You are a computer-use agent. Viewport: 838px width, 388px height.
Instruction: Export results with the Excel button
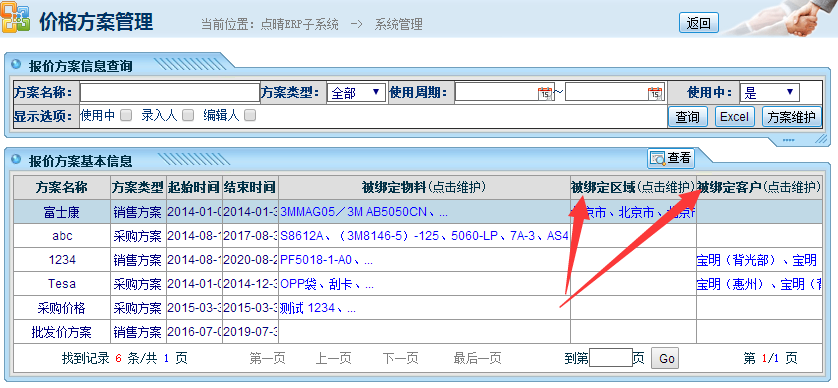coord(734,117)
